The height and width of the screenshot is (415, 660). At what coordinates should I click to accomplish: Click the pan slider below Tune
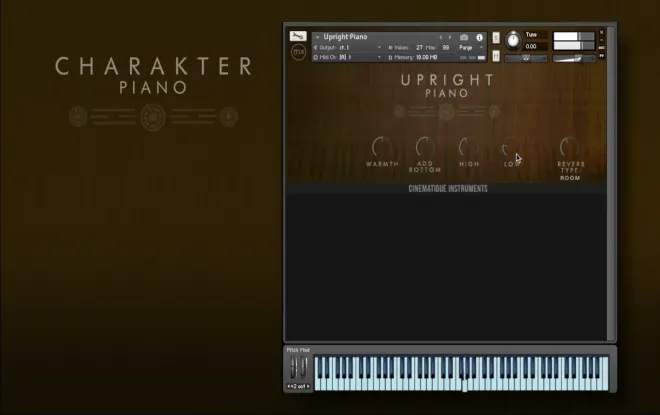(526, 59)
